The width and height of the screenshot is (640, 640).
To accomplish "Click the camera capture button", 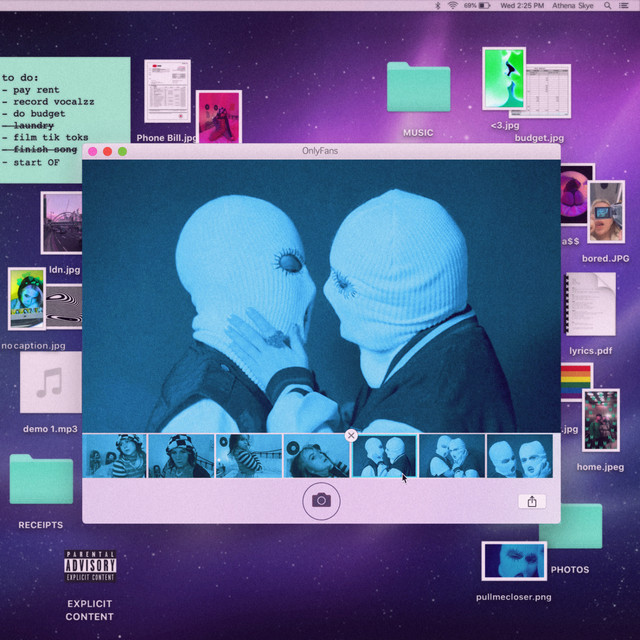I will [321, 501].
